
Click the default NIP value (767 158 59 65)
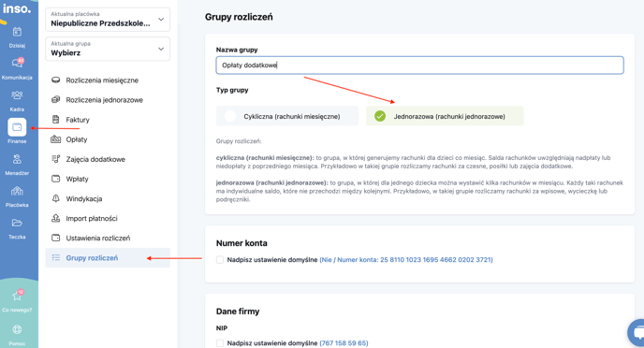[x=344, y=343]
